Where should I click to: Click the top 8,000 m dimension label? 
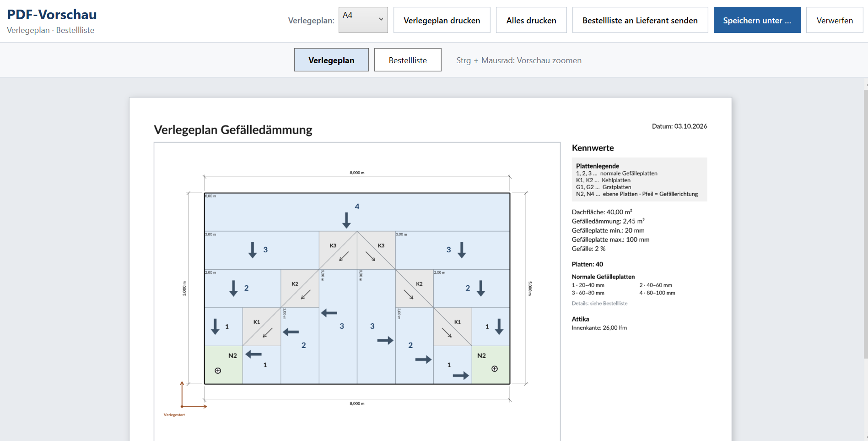click(x=357, y=173)
